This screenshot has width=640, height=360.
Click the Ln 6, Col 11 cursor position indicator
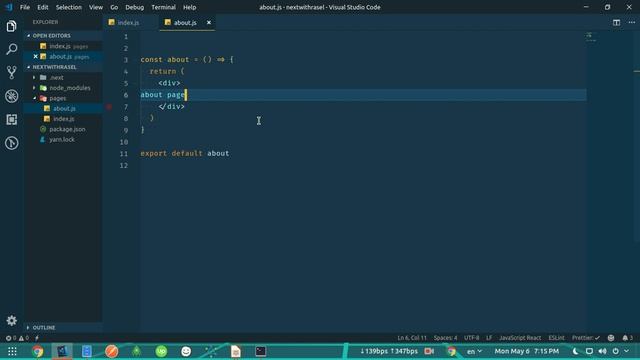(412, 338)
